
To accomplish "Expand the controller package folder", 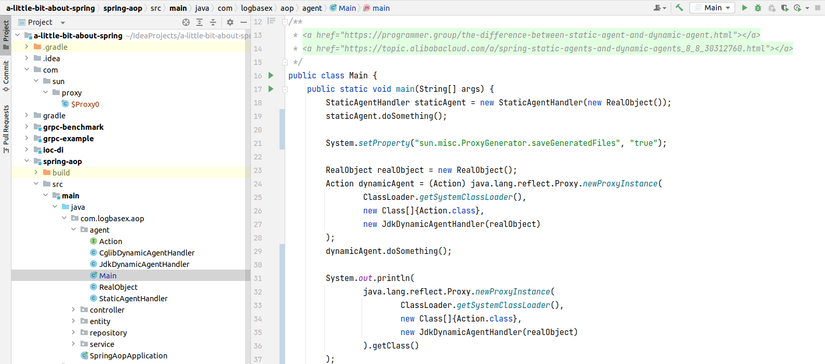I will click(74, 310).
